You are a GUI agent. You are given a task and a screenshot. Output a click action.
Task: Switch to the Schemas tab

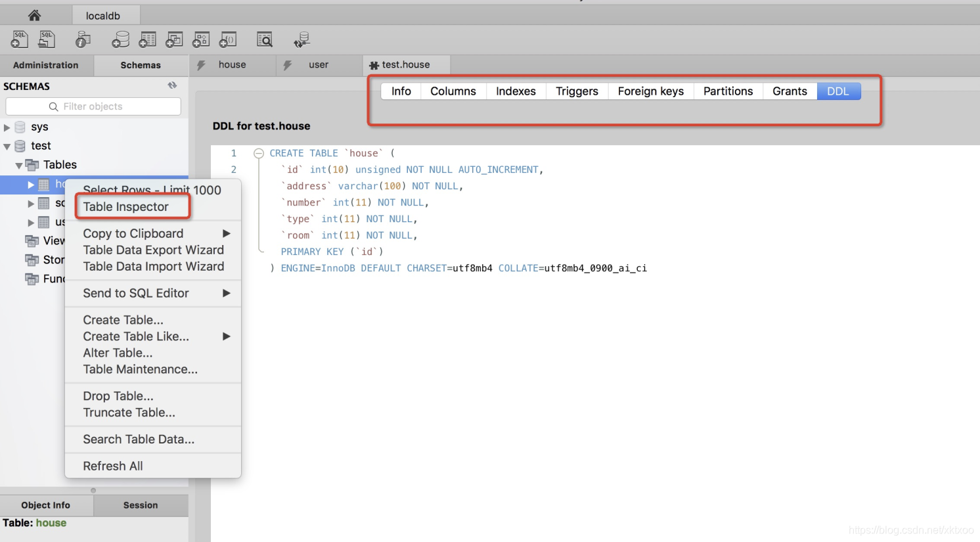141,65
